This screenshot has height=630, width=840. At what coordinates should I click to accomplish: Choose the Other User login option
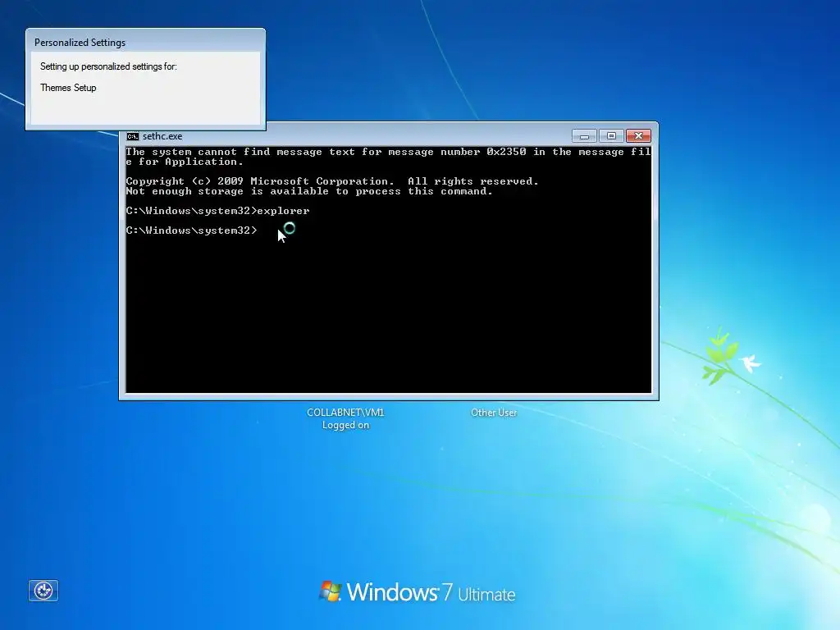tap(494, 413)
